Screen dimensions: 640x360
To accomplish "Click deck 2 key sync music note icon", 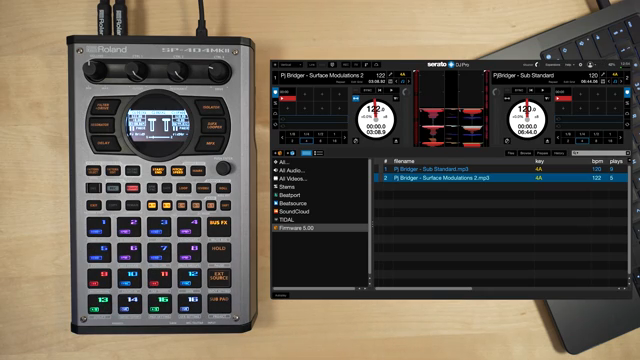I will (x=615, y=81).
